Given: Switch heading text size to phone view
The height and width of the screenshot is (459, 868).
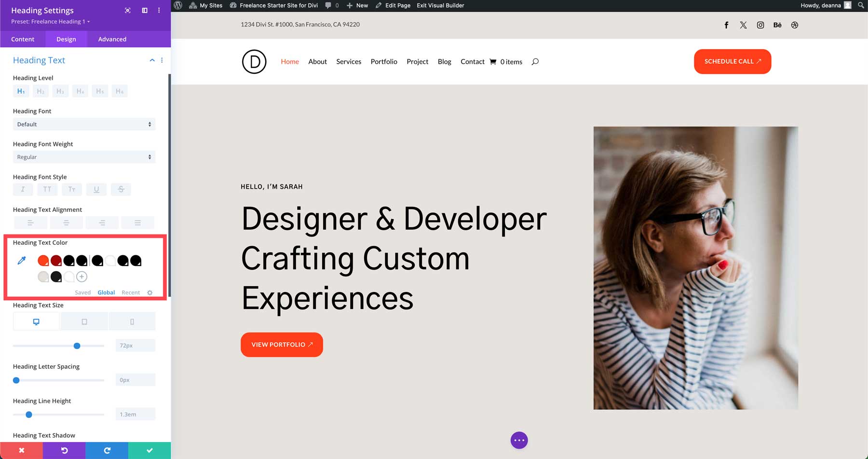Looking at the screenshot, I should click(x=132, y=320).
